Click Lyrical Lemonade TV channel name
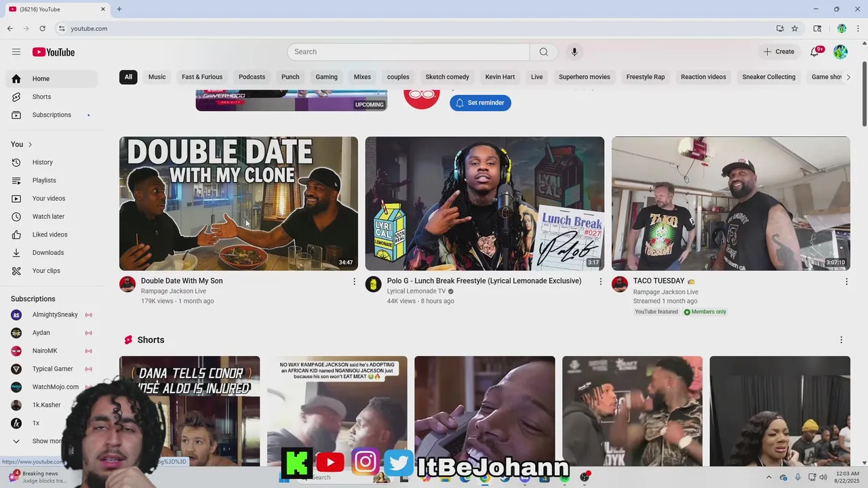868x488 pixels. click(x=416, y=291)
